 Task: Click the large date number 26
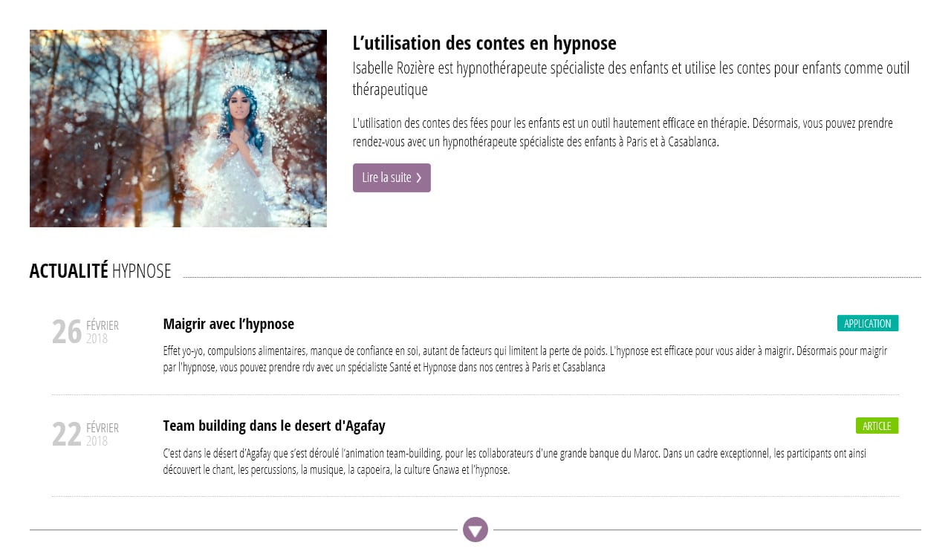pyautogui.click(x=67, y=332)
